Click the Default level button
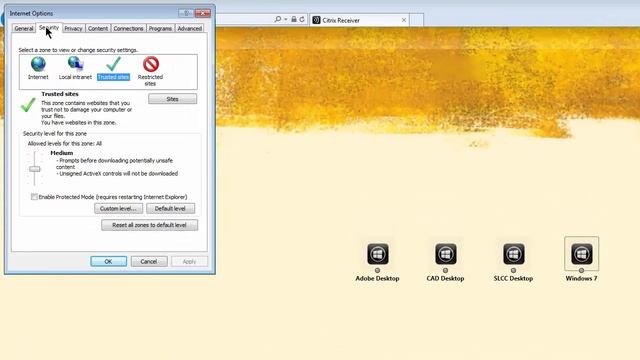Screen dimensions: 640x360 pos(170,209)
